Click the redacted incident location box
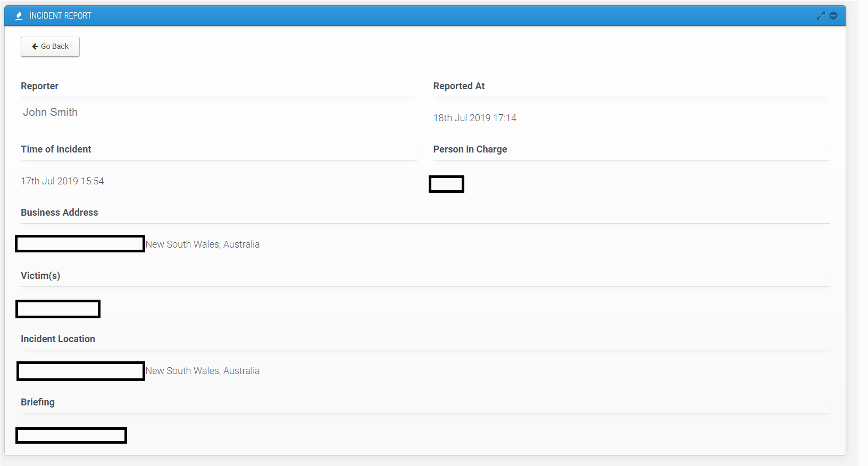868x466 pixels. point(81,371)
